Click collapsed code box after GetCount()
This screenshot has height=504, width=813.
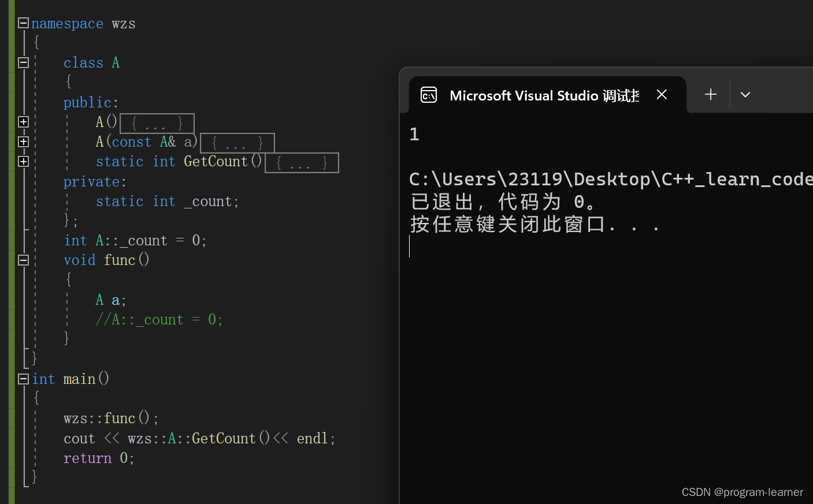(302, 163)
